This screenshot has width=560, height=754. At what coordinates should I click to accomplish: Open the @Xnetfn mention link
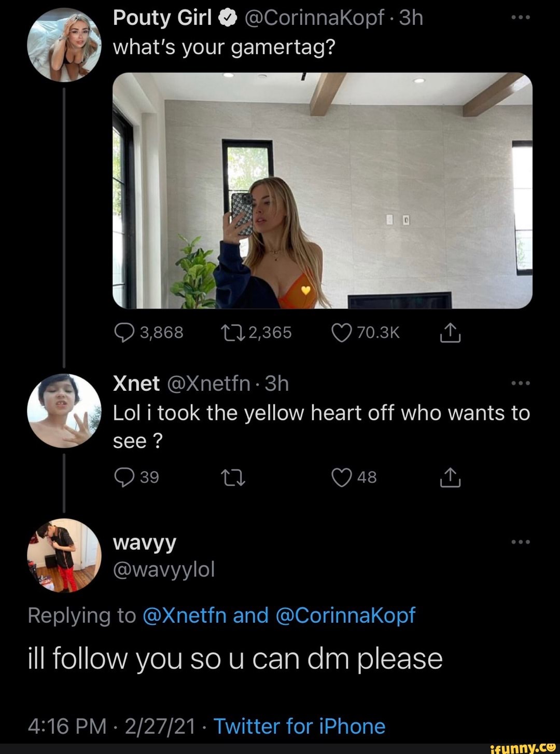[x=184, y=615]
